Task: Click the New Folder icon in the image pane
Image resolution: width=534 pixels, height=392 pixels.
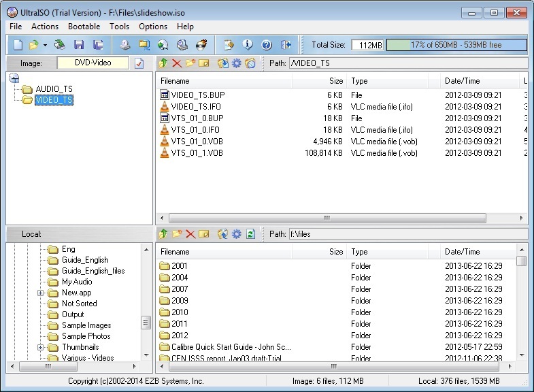Action: 190,63
